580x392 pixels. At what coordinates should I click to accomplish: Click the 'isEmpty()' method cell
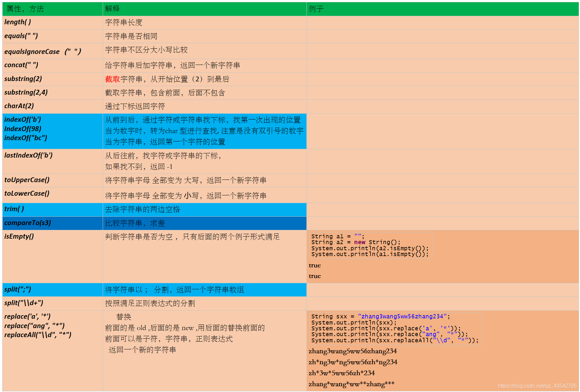click(x=53, y=256)
